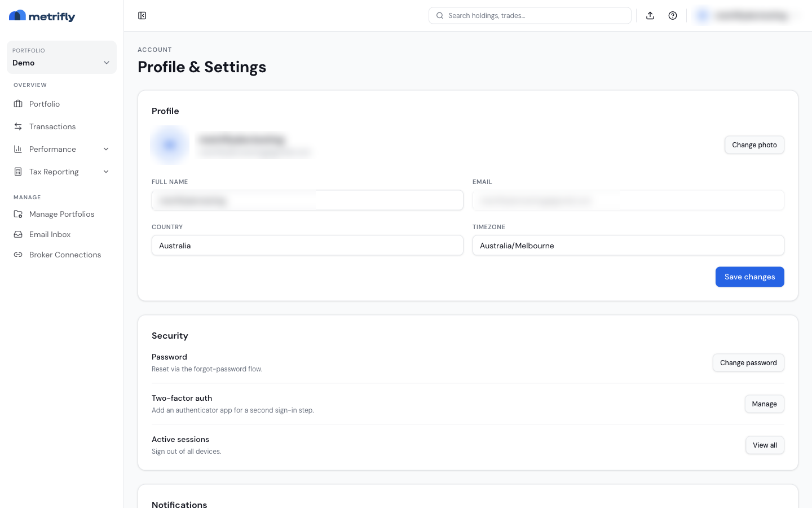Click 'Add an authenticator app' description
Viewport: 812px width, 508px height.
[233, 410]
